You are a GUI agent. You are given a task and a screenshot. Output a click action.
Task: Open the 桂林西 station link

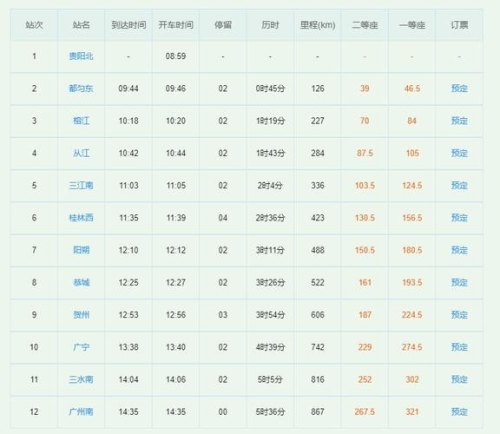tap(81, 218)
